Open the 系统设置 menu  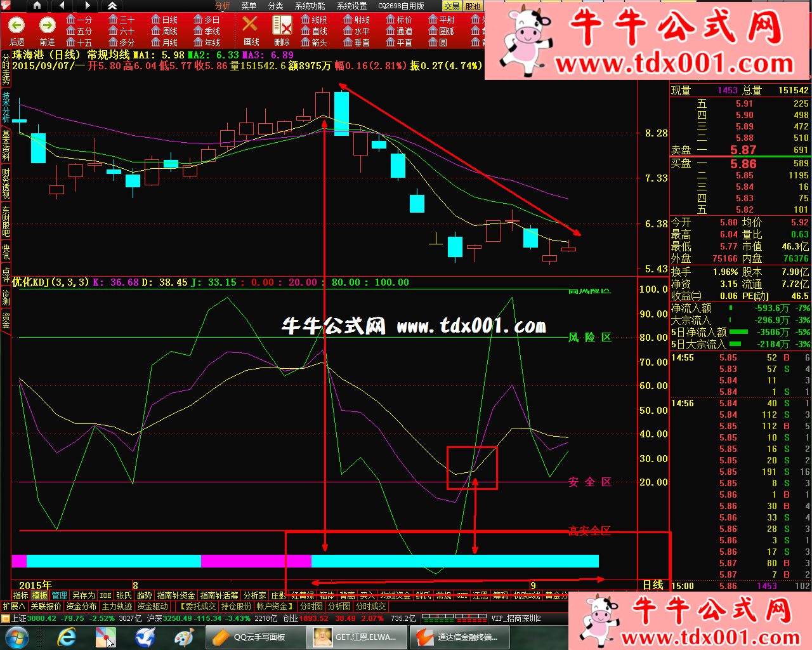coord(351,6)
